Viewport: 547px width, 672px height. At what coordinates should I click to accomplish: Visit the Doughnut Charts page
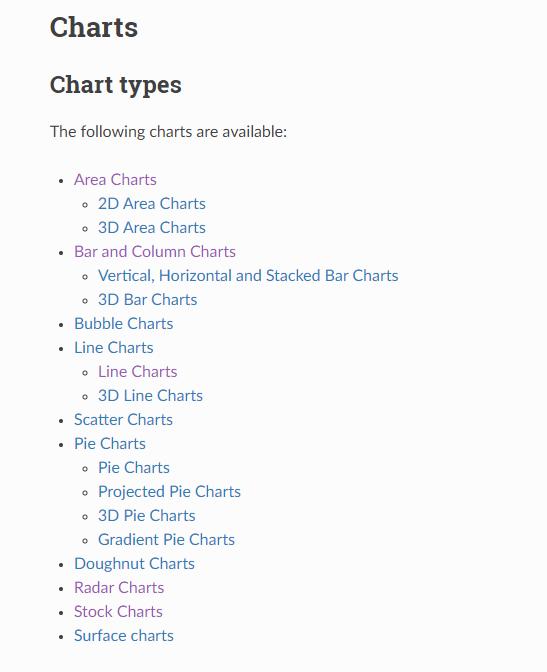point(134,564)
